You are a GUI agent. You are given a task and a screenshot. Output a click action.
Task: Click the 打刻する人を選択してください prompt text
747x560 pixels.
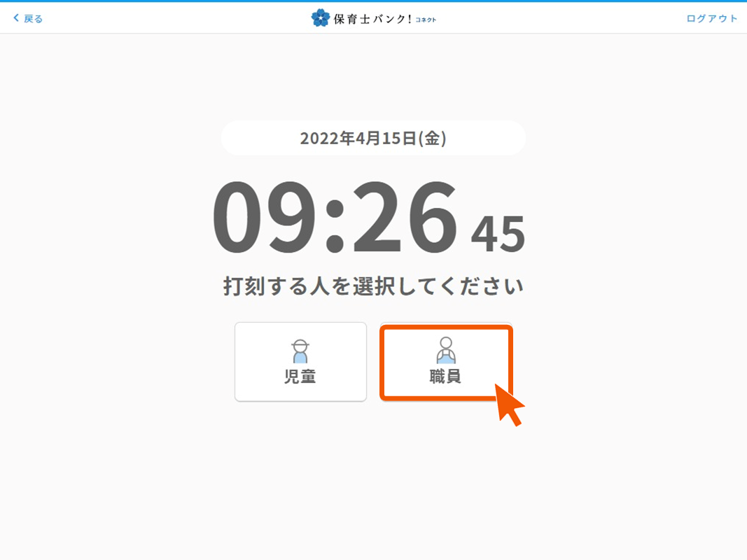374,286
